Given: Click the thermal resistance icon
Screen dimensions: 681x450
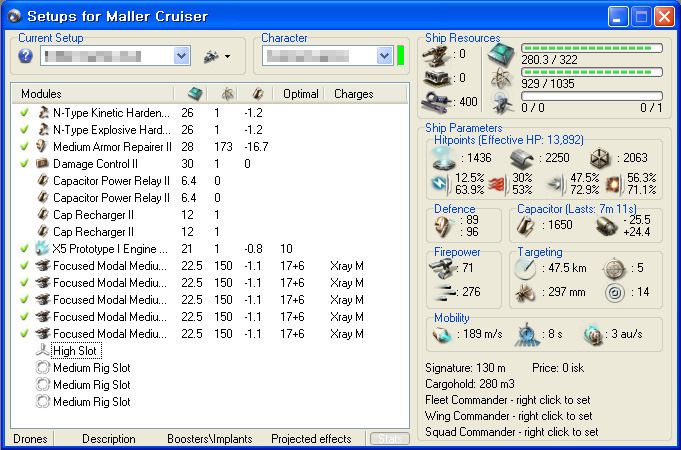Looking at the screenshot, I should pos(498,184).
